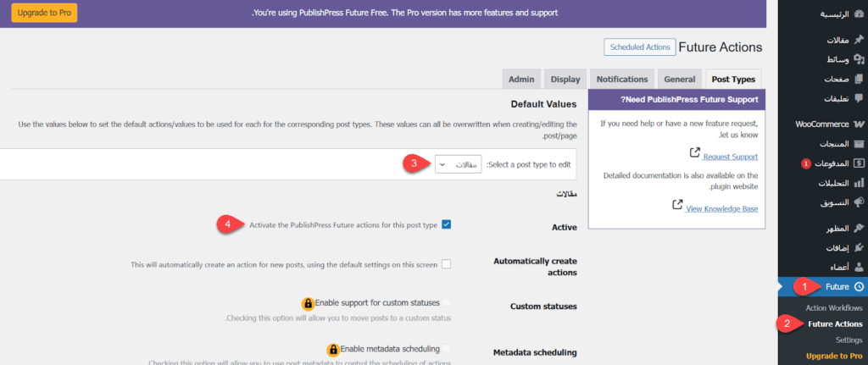This screenshot has height=365, width=868.
Task: Click the external link icon beside View Knowledge Base
Action: click(x=677, y=206)
